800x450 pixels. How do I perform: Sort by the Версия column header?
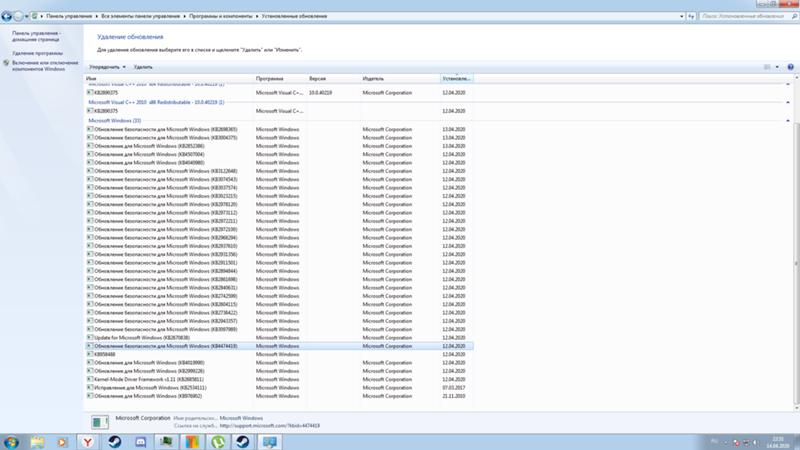pyautogui.click(x=333, y=79)
